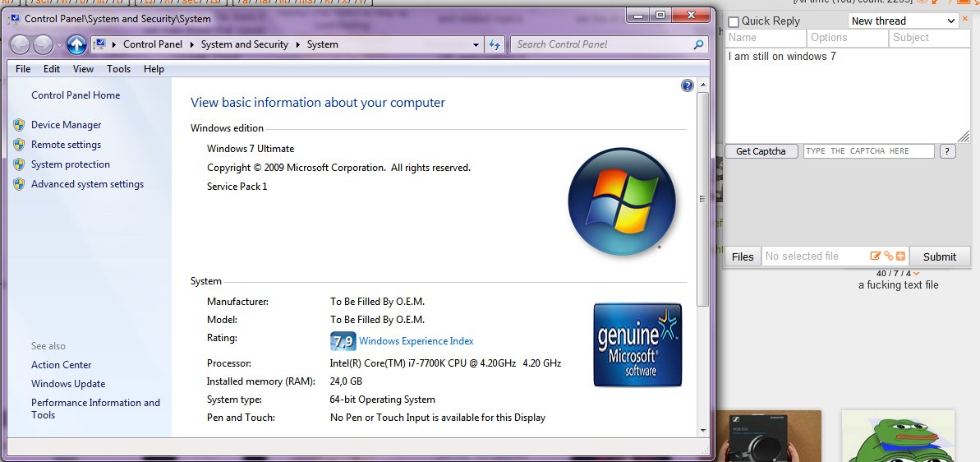Click the Options field in Quick Reply

(848, 38)
